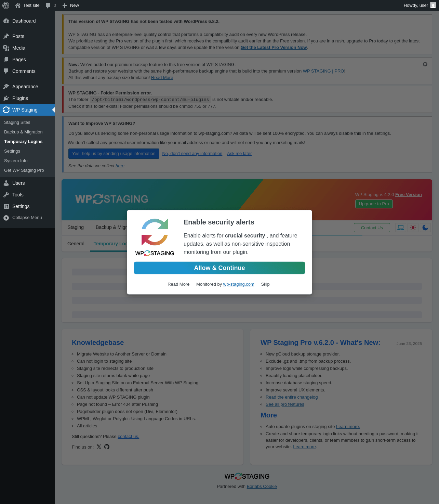Click Read More in security alerts dialog
This screenshot has height=504, width=439.
178,284
